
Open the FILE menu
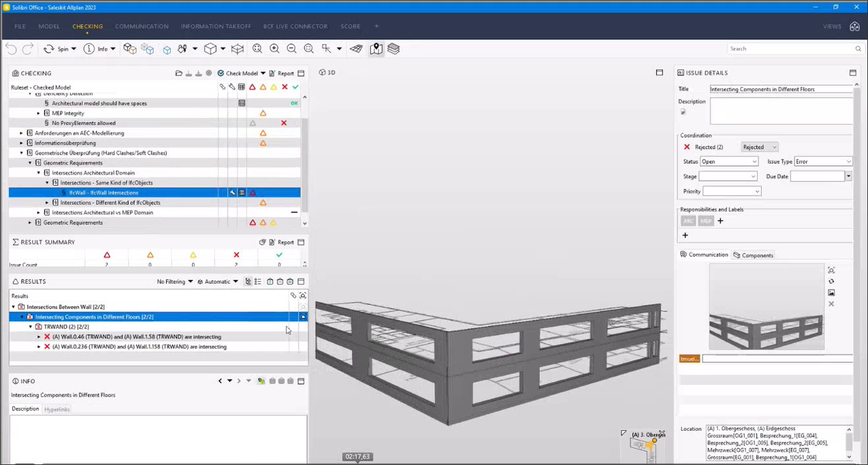click(20, 26)
